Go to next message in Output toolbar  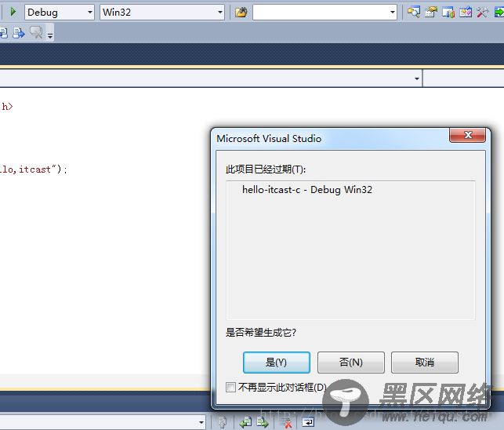[263, 422]
